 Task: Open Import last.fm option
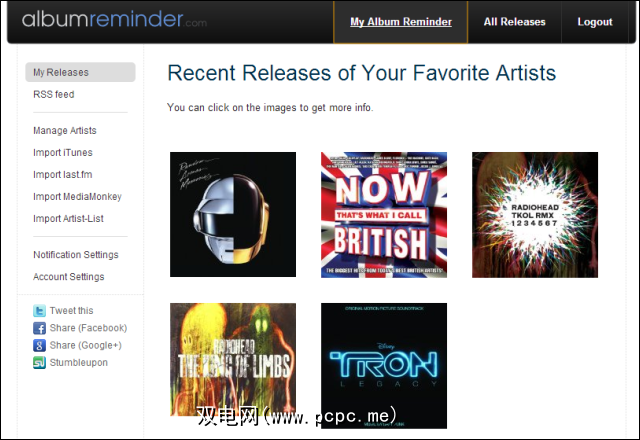tap(63, 175)
